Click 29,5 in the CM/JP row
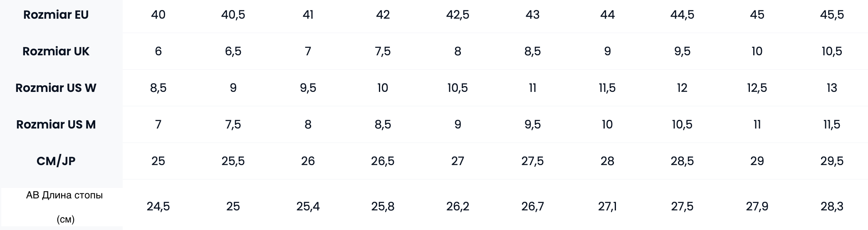Screen dimensions: 868x230 (832, 161)
